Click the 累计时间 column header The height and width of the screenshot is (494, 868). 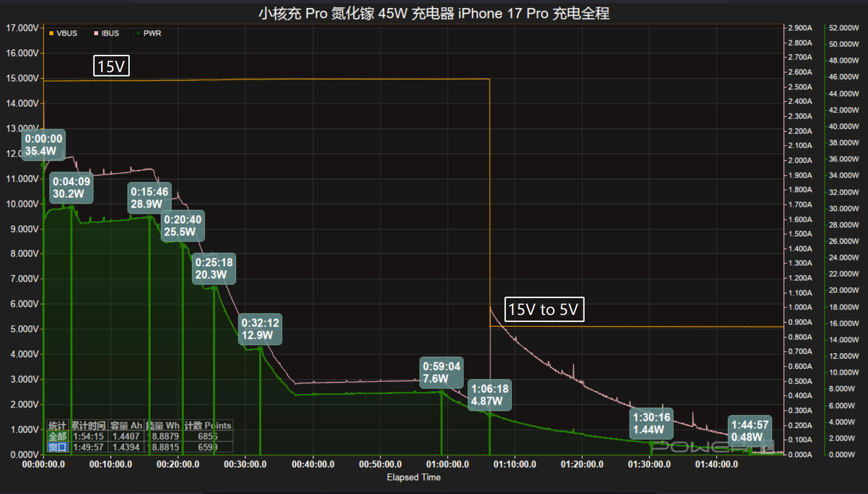tap(89, 425)
